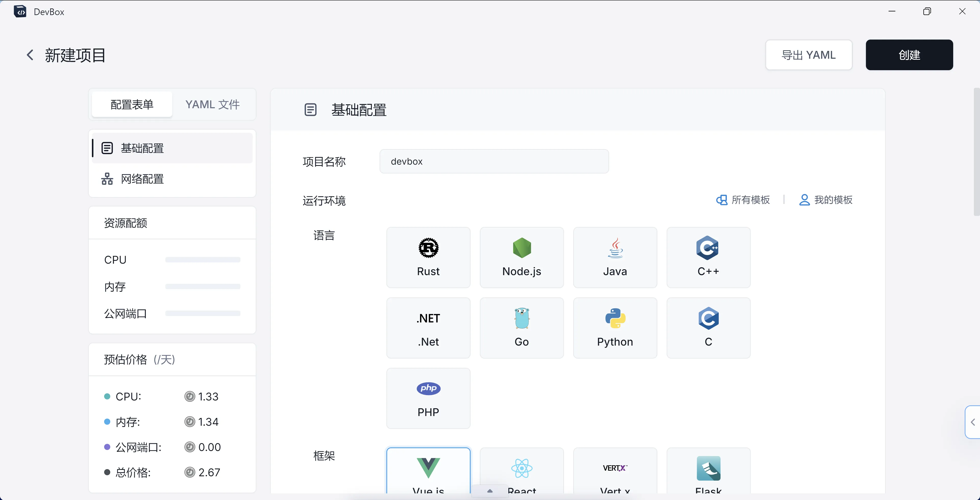
Task: Pick the PHP language tile
Action: [428, 398]
